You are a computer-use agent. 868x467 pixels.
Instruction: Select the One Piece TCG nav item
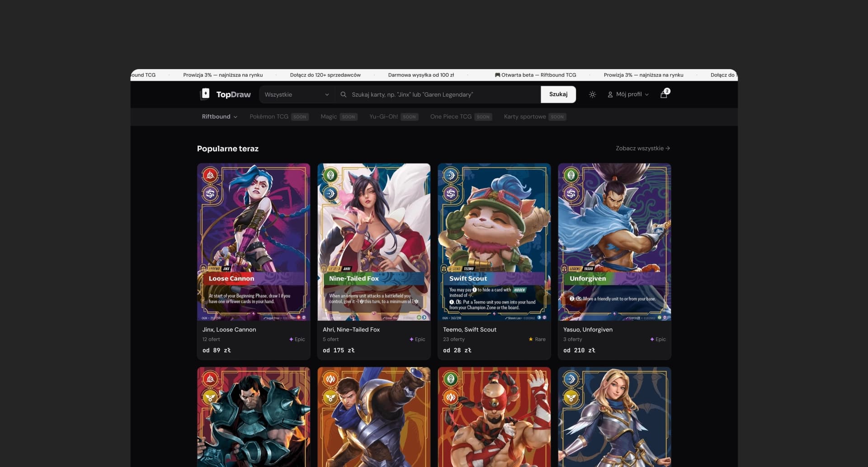[x=451, y=117]
